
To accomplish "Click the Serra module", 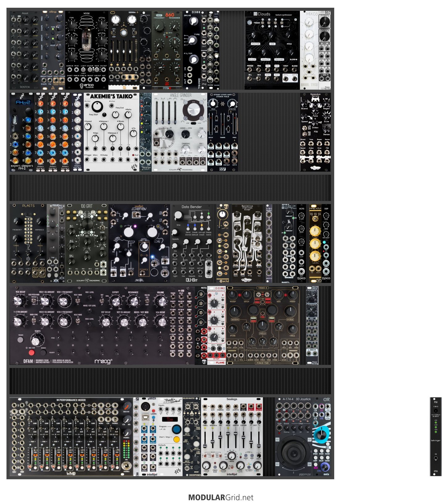I will 124,50.
